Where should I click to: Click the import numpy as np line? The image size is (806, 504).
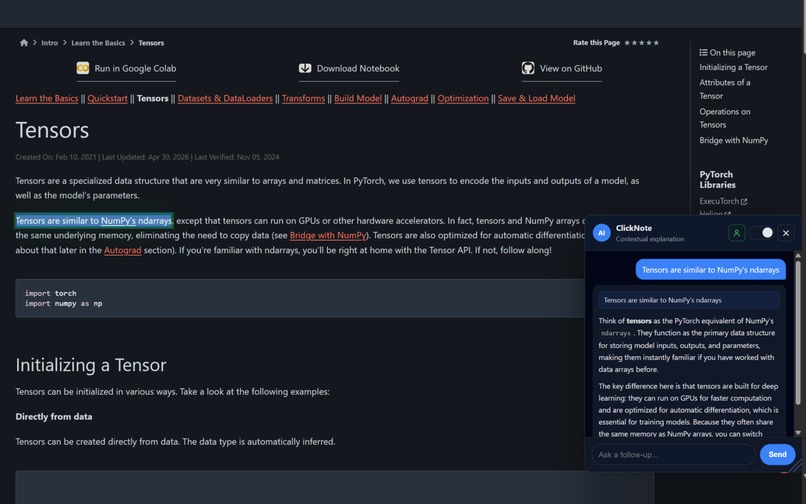[63, 303]
